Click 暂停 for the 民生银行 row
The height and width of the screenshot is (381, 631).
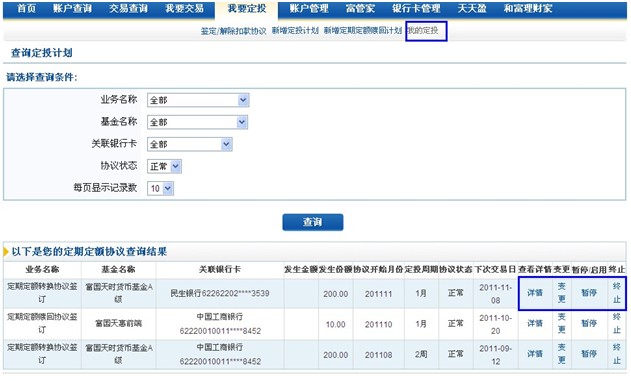589,293
